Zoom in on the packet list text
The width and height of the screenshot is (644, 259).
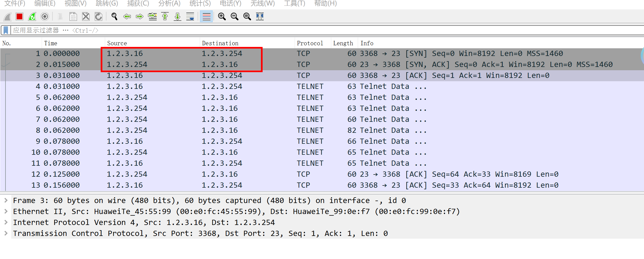(222, 17)
